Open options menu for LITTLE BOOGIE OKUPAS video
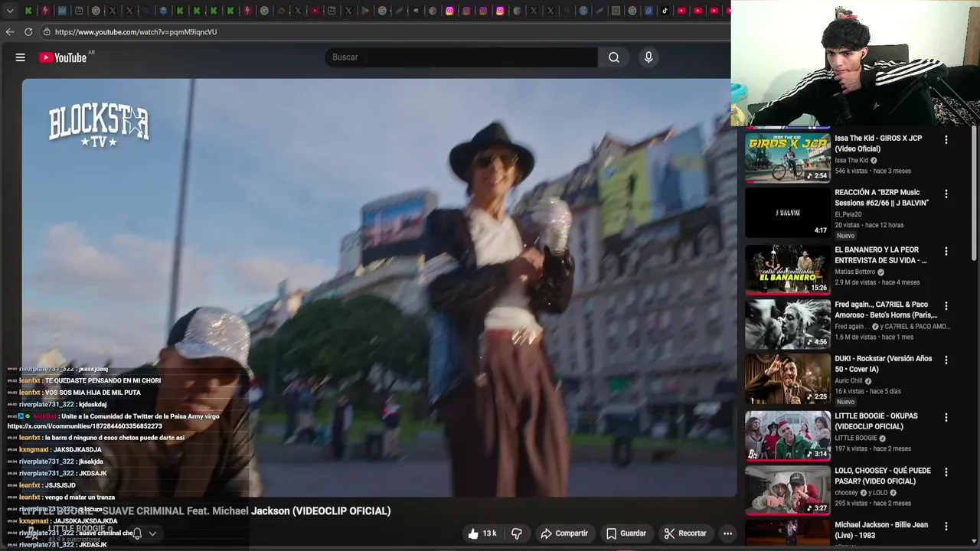 (x=946, y=418)
